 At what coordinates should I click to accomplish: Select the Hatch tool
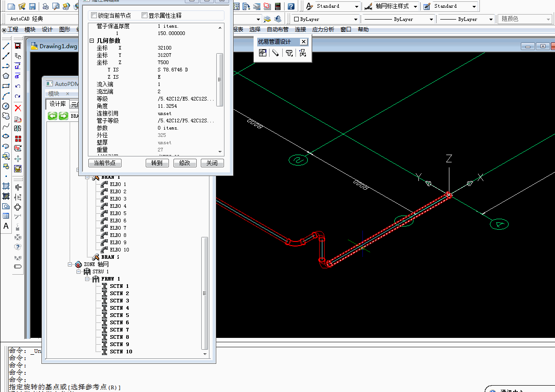click(6, 186)
